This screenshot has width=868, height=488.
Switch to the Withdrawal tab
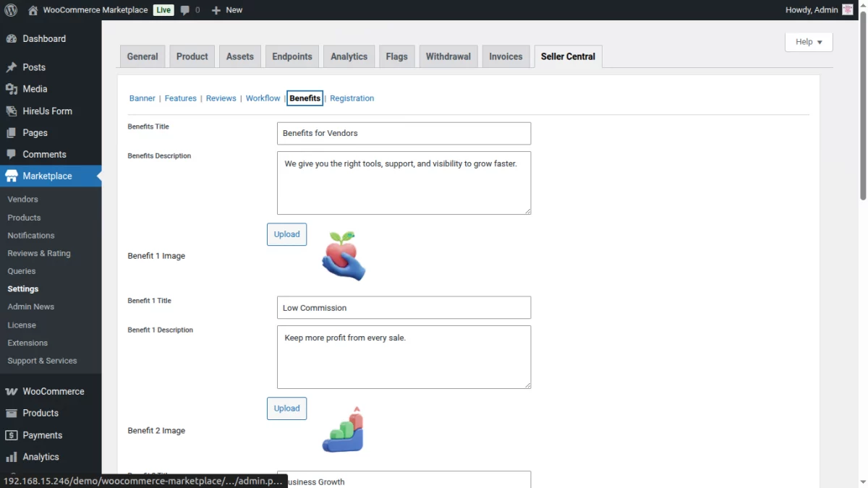coord(448,56)
